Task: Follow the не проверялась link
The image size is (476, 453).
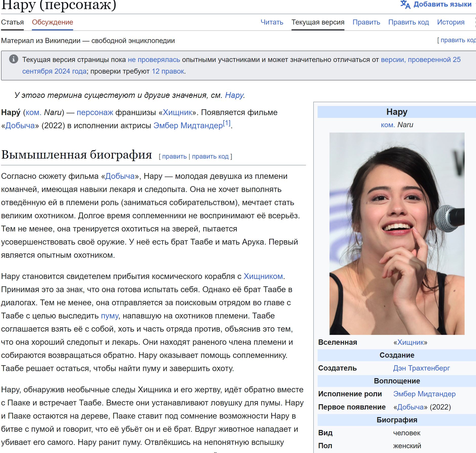Action: [x=154, y=60]
